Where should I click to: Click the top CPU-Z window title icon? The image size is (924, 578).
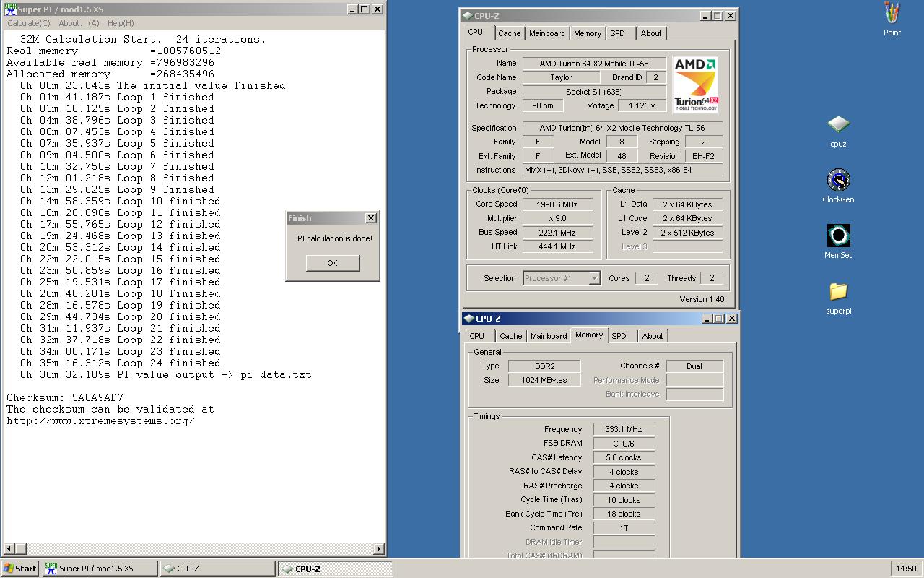468,15
